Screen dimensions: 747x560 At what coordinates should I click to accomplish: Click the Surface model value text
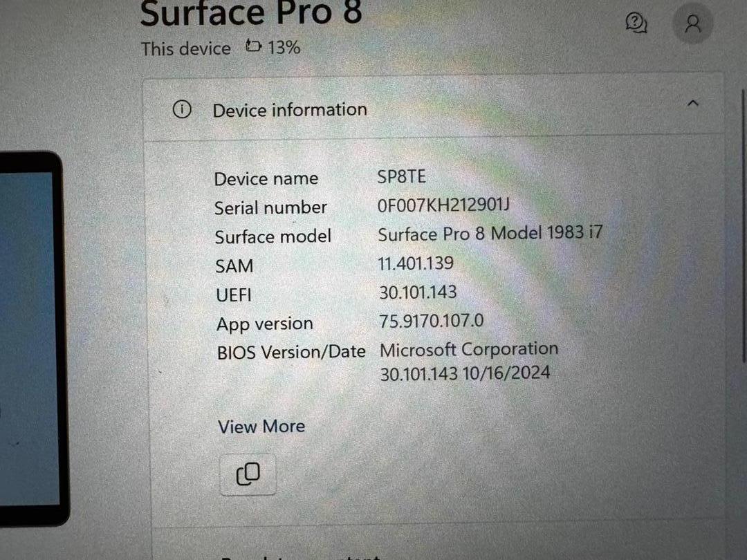pyautogui.click(x=490, y=234)
